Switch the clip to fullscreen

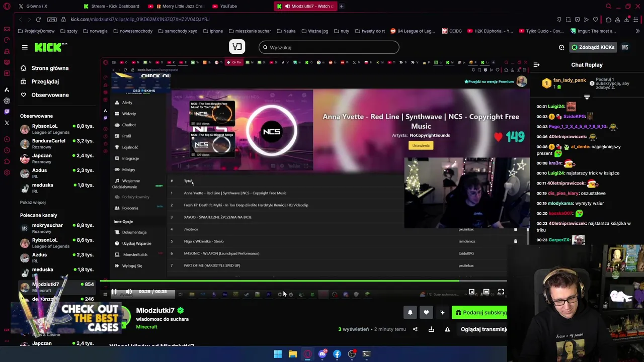(x=501, y=292)
